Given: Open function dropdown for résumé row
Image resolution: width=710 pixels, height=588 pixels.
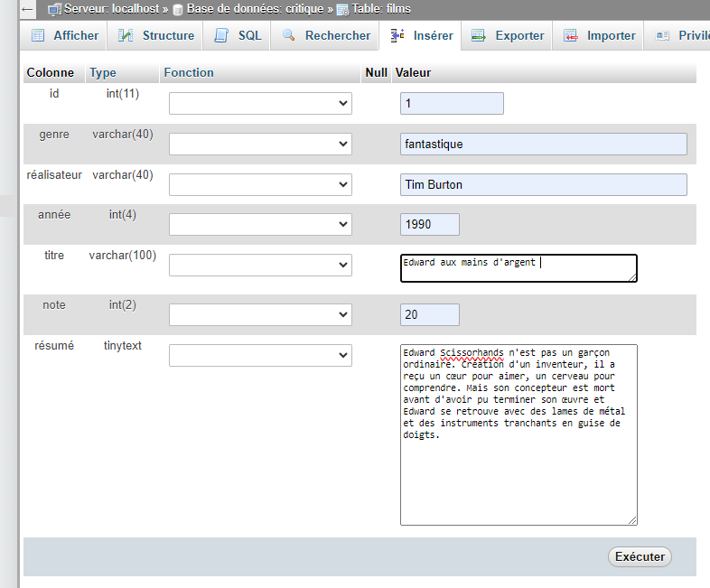Looking at the screenshot, I should tap(260, 355).
